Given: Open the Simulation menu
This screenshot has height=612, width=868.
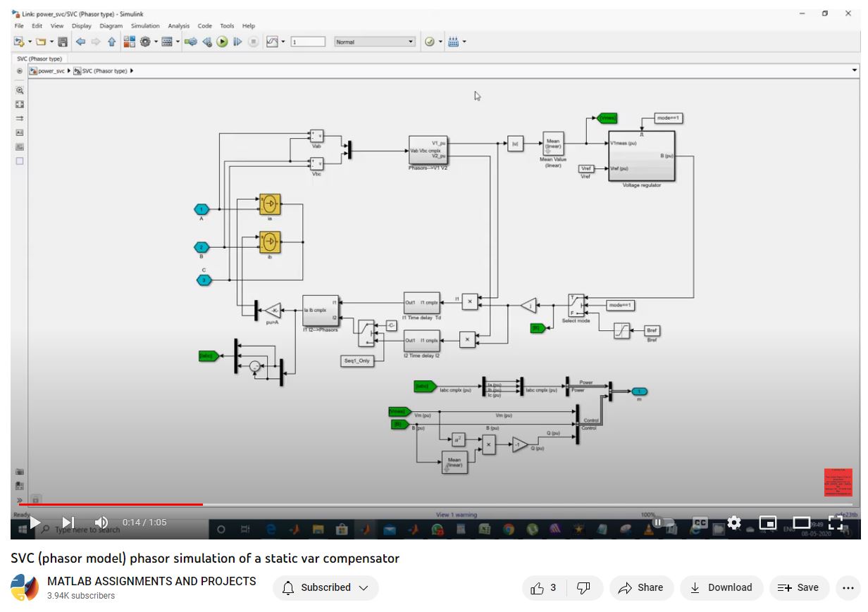Looking at the screenshot, I should (x=145, y=26).
